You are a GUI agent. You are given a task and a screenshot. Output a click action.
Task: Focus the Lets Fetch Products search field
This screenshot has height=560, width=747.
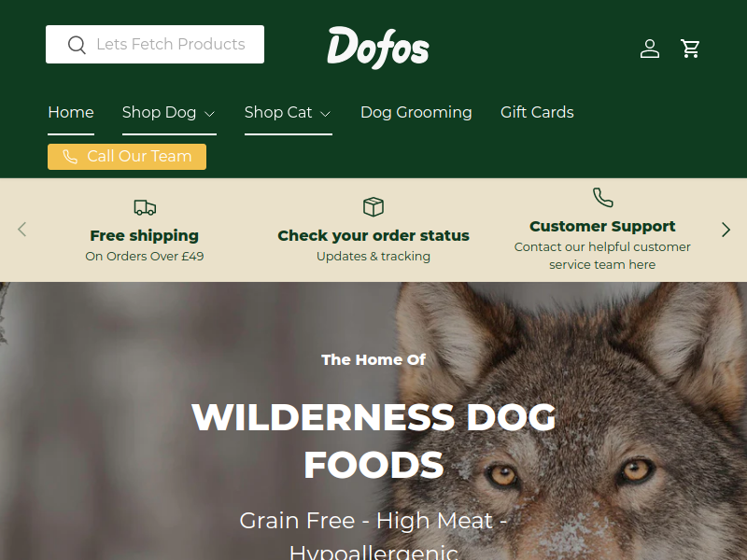tap(155, 44)
